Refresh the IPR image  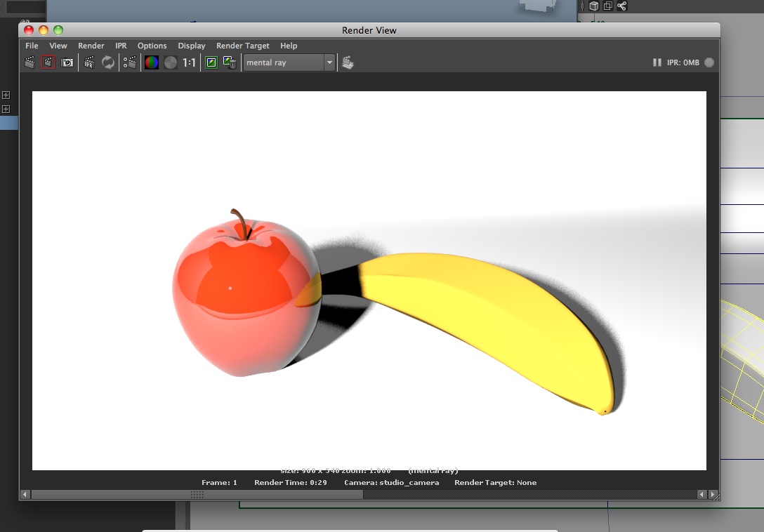(x=108, y=62)
